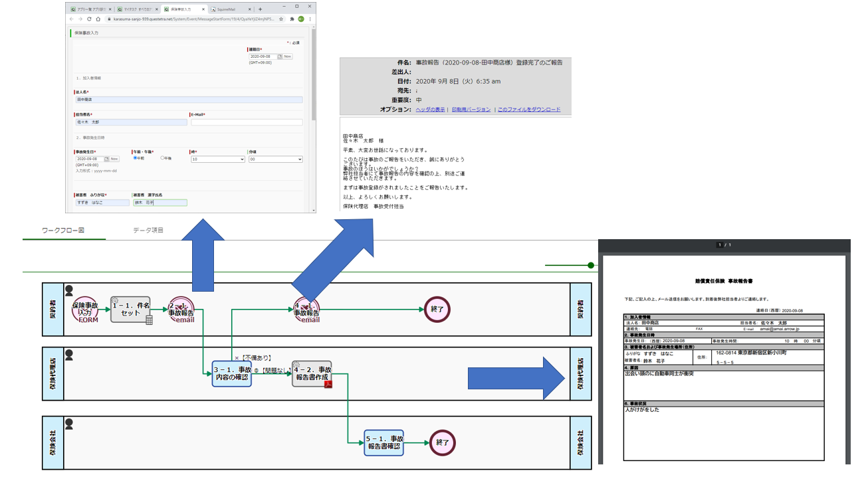
Task: Close the マイタスク browser tab
Action: 156,10
